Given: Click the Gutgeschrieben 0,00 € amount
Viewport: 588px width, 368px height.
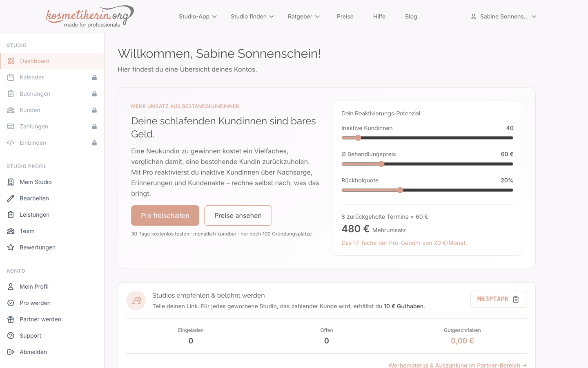Looking at the screenshot, I should point(462,341).
